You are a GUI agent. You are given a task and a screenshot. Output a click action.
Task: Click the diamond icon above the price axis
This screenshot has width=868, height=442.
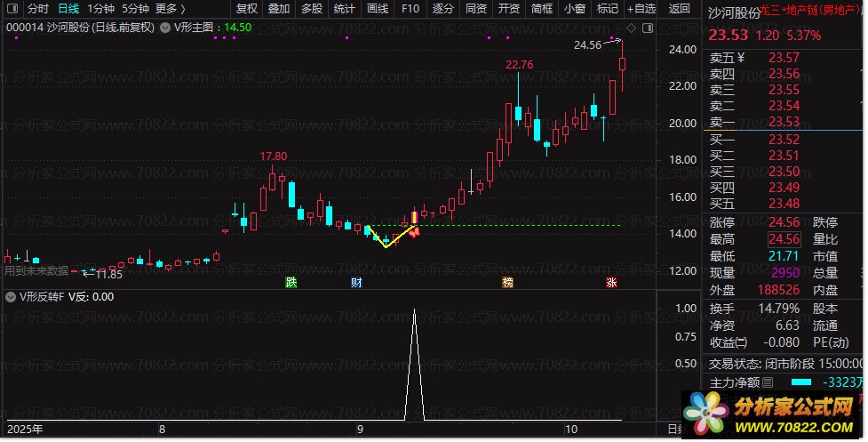coord(631,28)
